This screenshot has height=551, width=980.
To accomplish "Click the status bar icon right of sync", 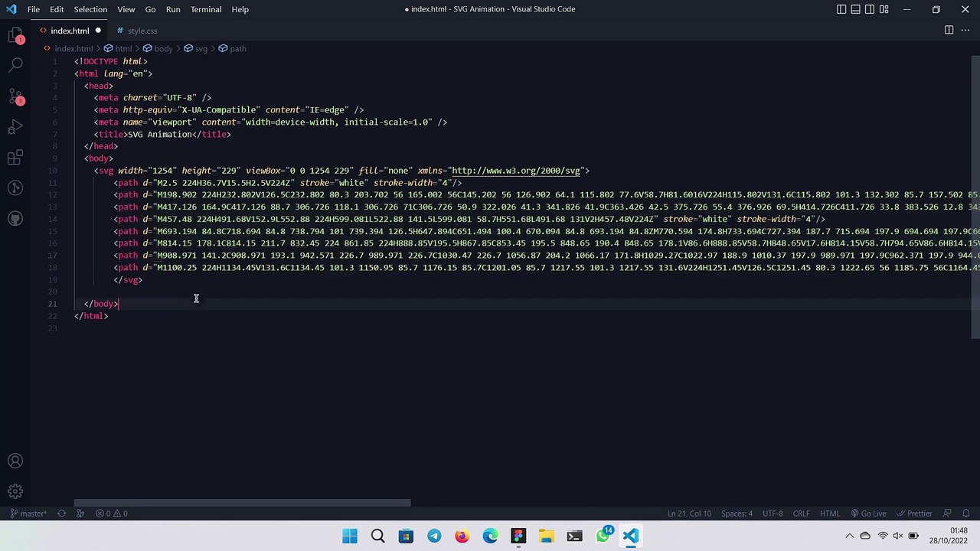I will pos(80,514).
